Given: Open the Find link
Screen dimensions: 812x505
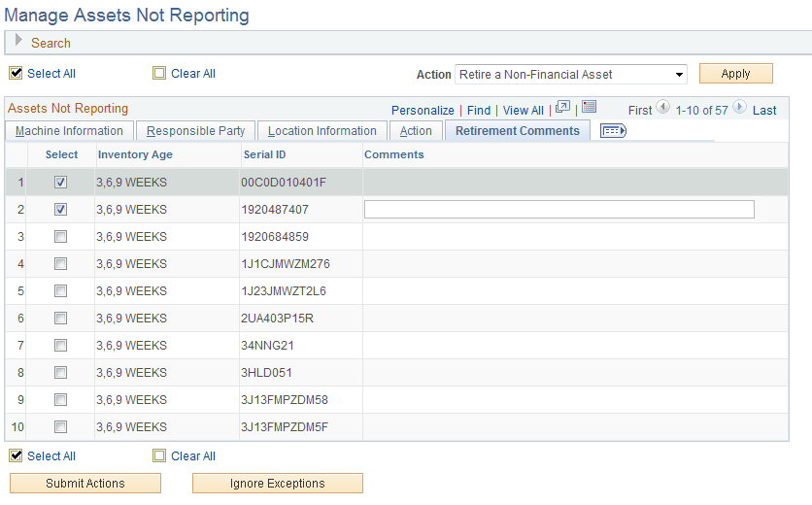Looking at the screenshot, I should point(479,111).
